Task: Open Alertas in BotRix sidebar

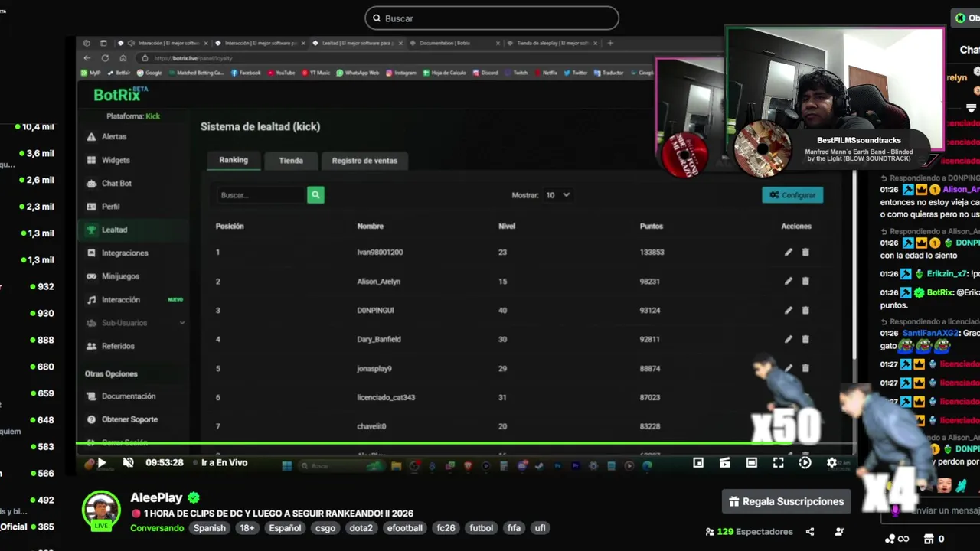Action: coord(114,137)
